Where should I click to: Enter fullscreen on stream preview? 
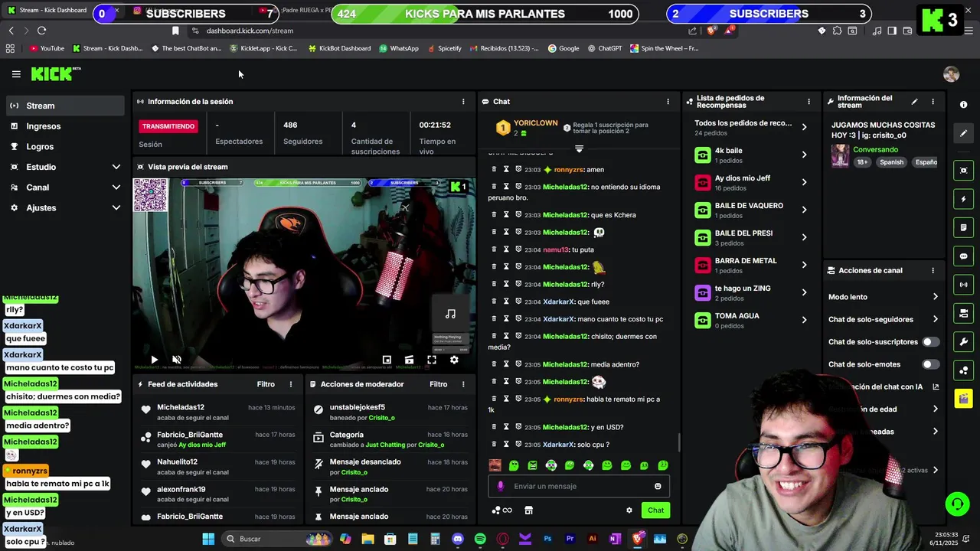(x=432, y=360)
